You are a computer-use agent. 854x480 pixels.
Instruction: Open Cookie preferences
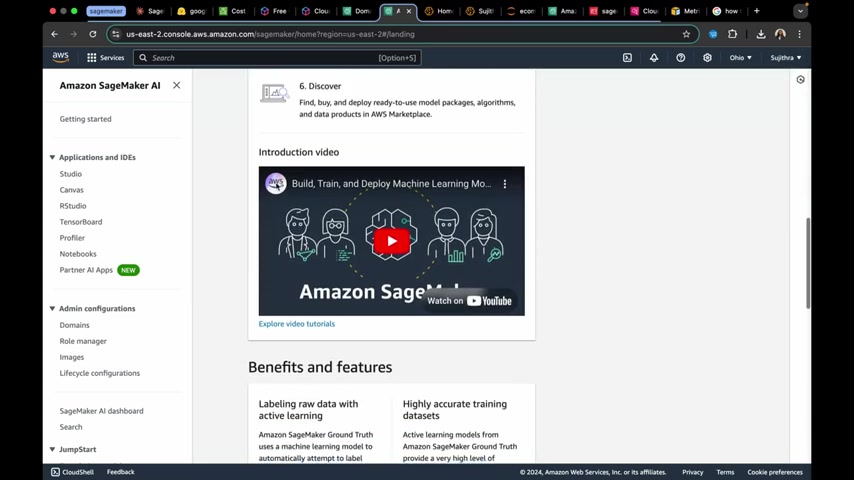tap(774, 472)
